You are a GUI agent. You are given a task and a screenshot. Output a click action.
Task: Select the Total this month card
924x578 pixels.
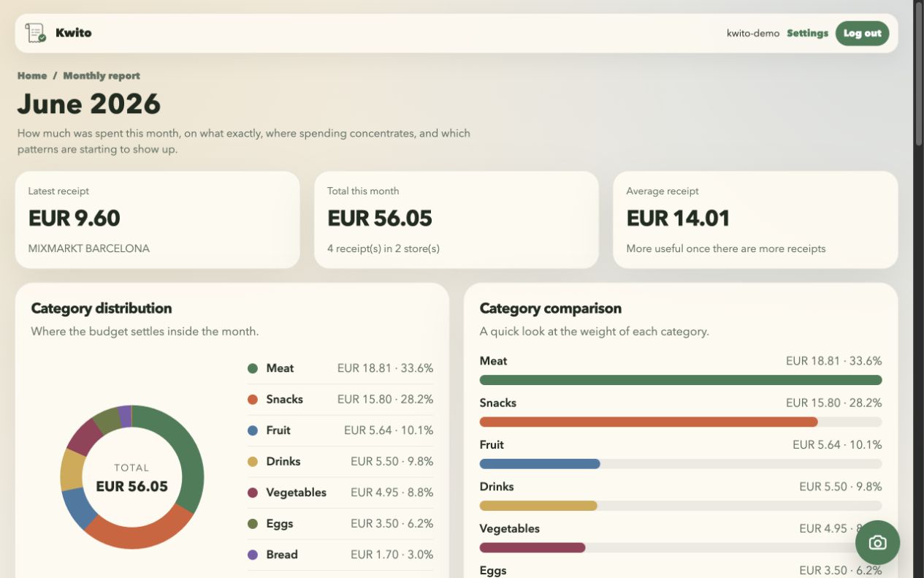point(457,220)
